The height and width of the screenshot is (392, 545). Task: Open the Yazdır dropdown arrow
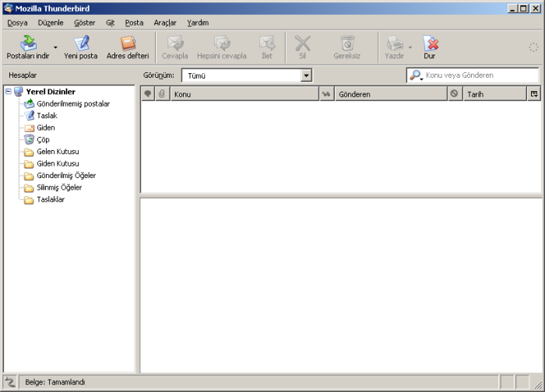(x=410, y=47)
